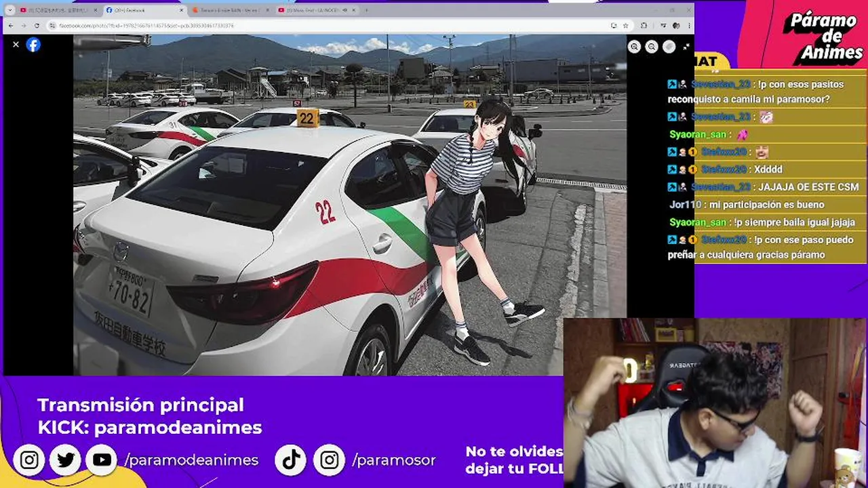Click the anime girl photo in viewer
Viewport: 868px width, 488px height.
(x=349, y=205)
